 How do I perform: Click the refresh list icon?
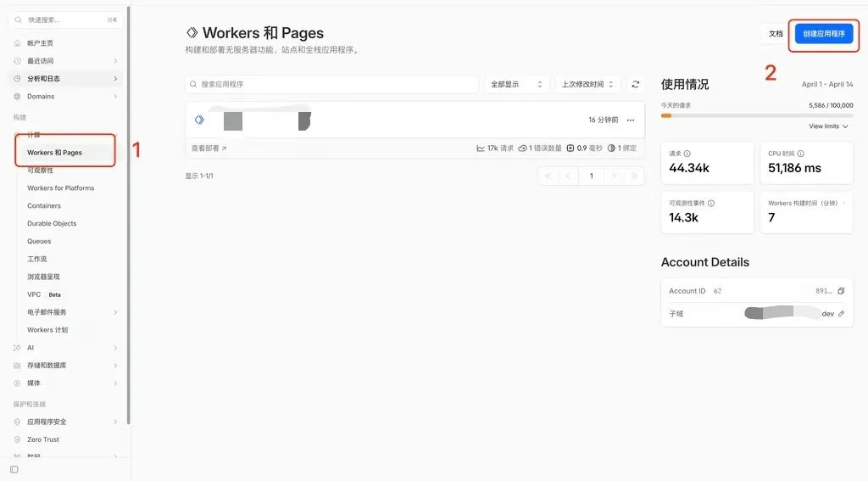click(636, 84)
